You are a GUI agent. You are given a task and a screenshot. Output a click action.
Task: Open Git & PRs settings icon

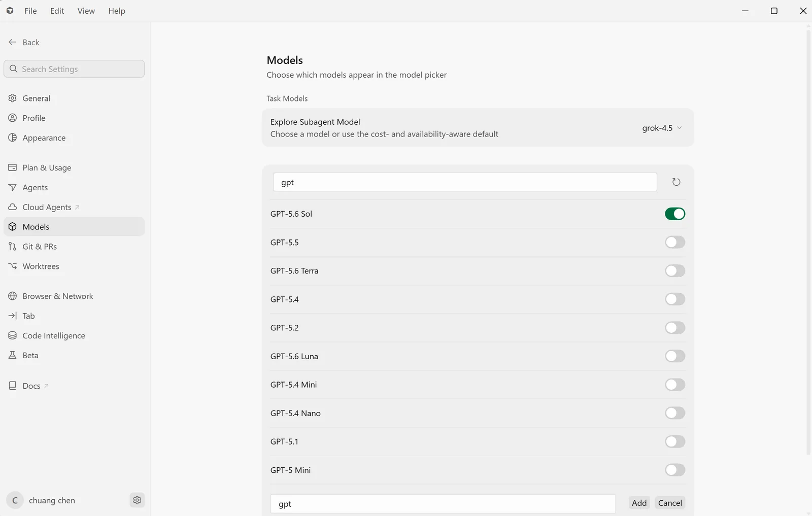13,247
